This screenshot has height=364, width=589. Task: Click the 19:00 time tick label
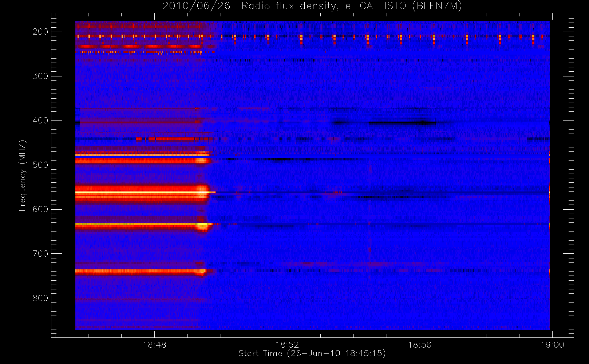[x=552, y=345]
